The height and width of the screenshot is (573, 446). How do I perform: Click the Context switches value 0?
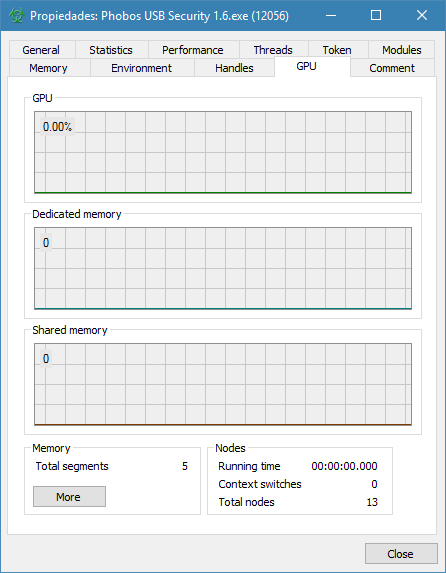click(x=374, y=484)
